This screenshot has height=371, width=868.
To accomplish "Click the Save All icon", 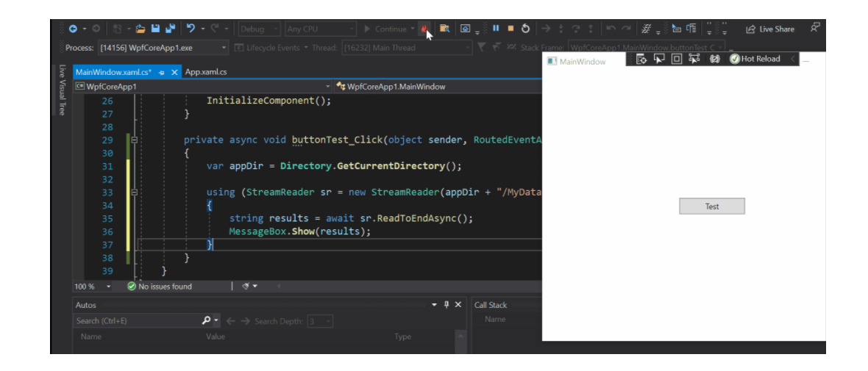I will click(x=171, y=29).
